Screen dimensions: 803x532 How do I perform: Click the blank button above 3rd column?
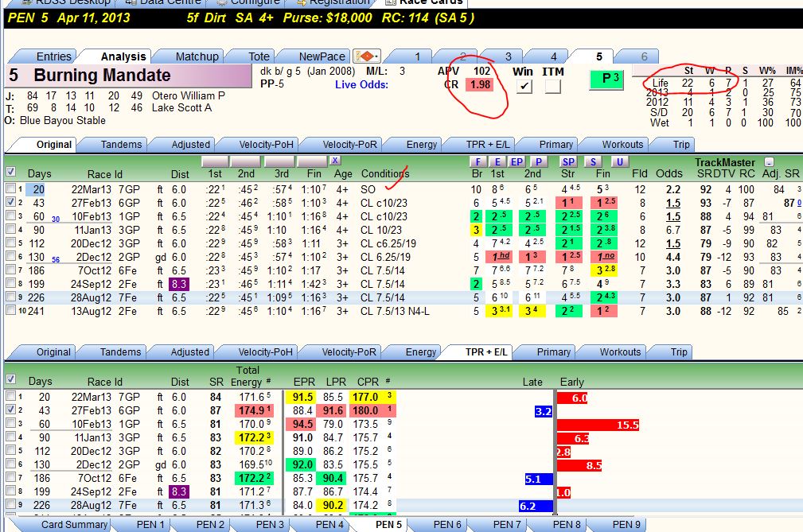tap(279, 161)
